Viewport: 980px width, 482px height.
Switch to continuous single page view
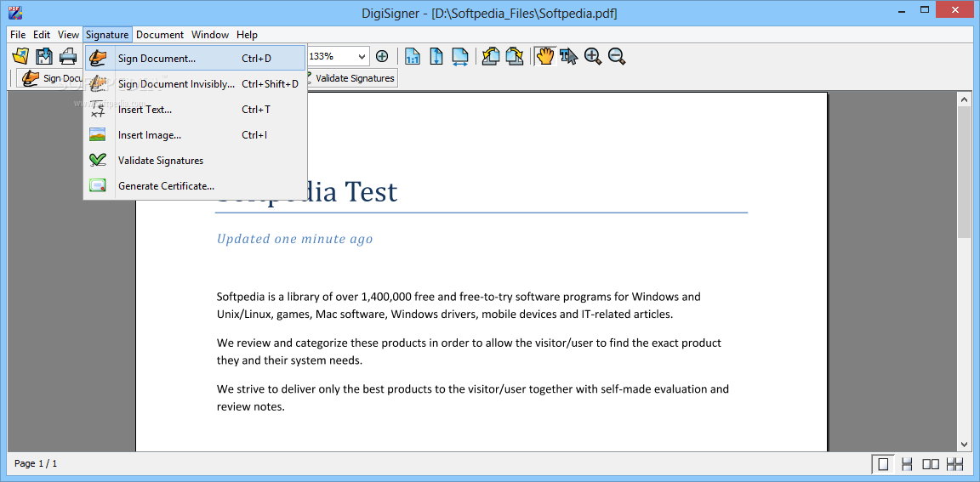[x=907, y=464]
